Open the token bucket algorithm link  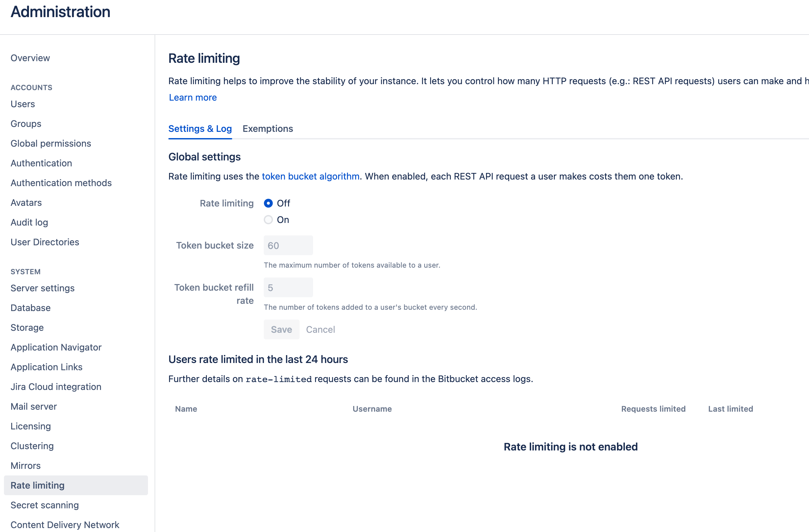click(310, 177)
